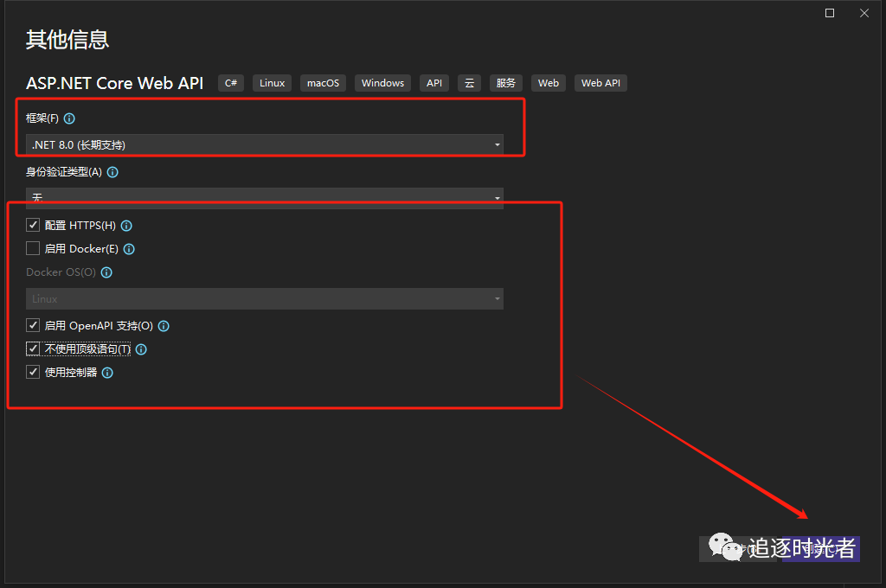Open the Docker OS dropdown showing Linux

coord(265,299)
